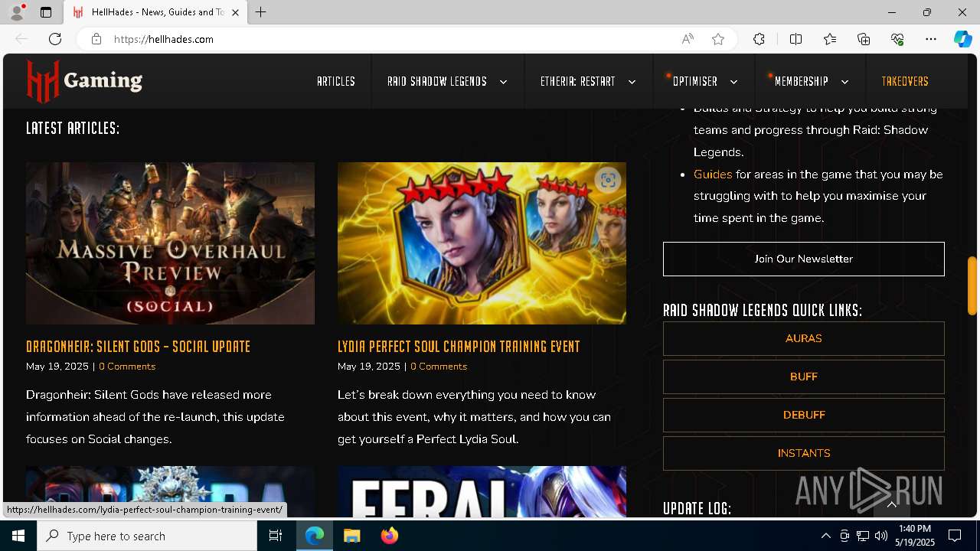Open 0 Comments under Lydia article
Viewport: 980px width, 551px height.
pyautogui.click(x=439, y=367)
